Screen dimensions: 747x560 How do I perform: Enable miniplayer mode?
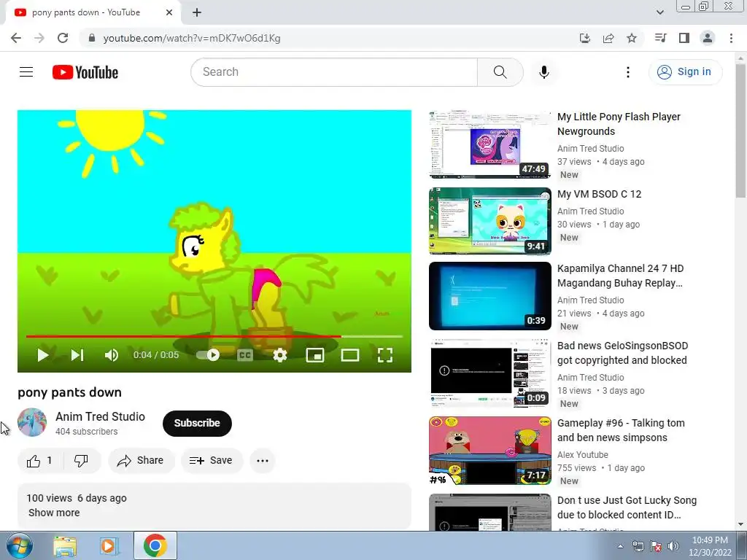tap(315, 355)
